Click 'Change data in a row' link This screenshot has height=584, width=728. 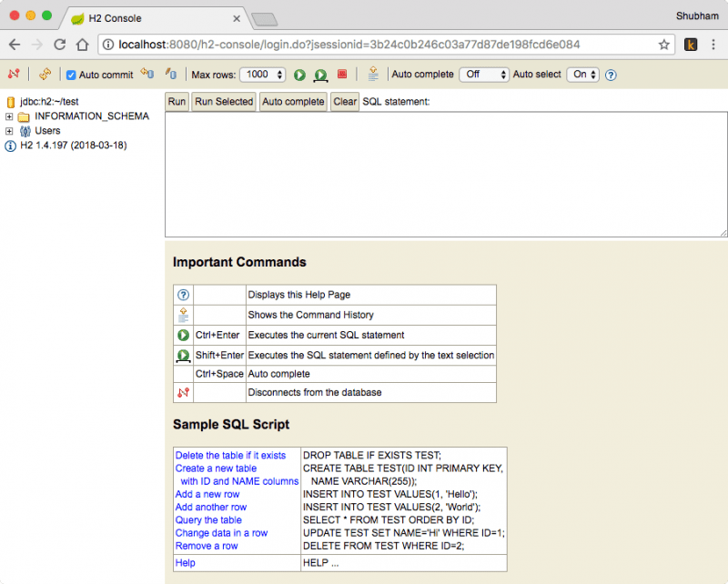221,533
